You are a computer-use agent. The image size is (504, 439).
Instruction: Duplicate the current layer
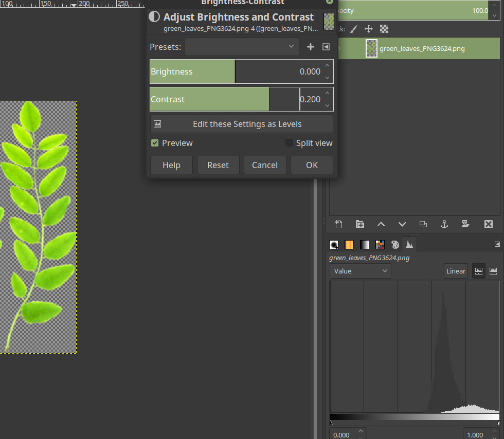[423, 224]
